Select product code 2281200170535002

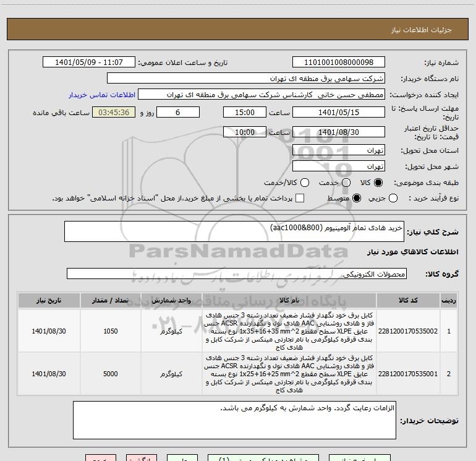(x=408, y=331)
